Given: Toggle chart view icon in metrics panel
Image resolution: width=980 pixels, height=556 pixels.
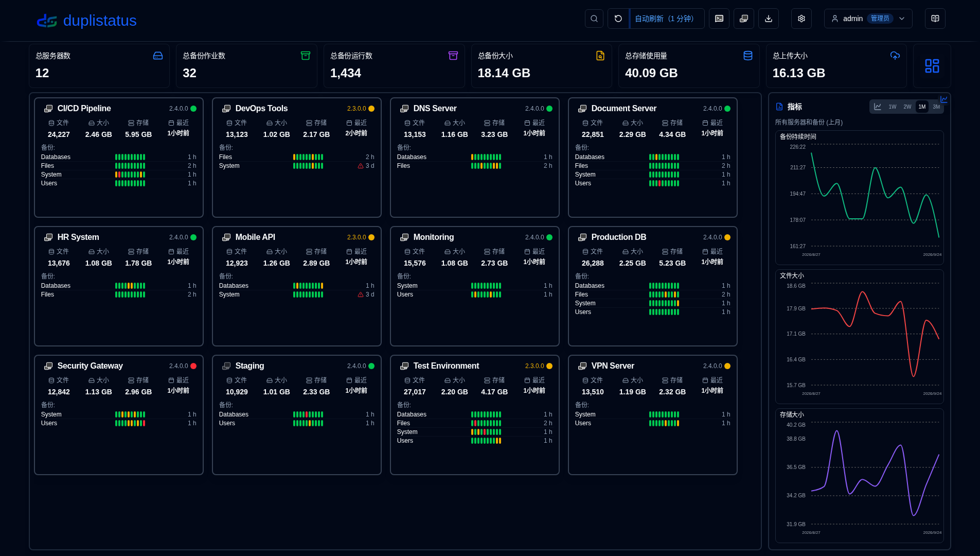Looking at the screenshot, I should coord(878,107).
